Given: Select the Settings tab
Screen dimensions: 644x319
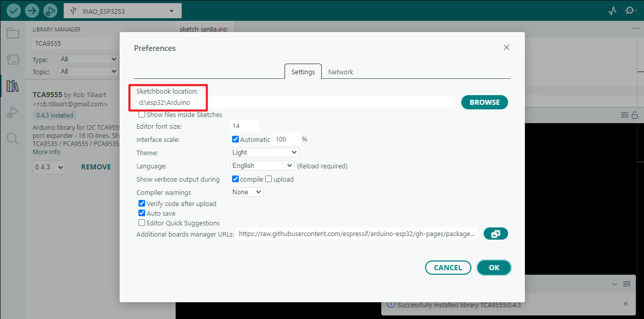Looking at the screenshot, I should point(303,72).
